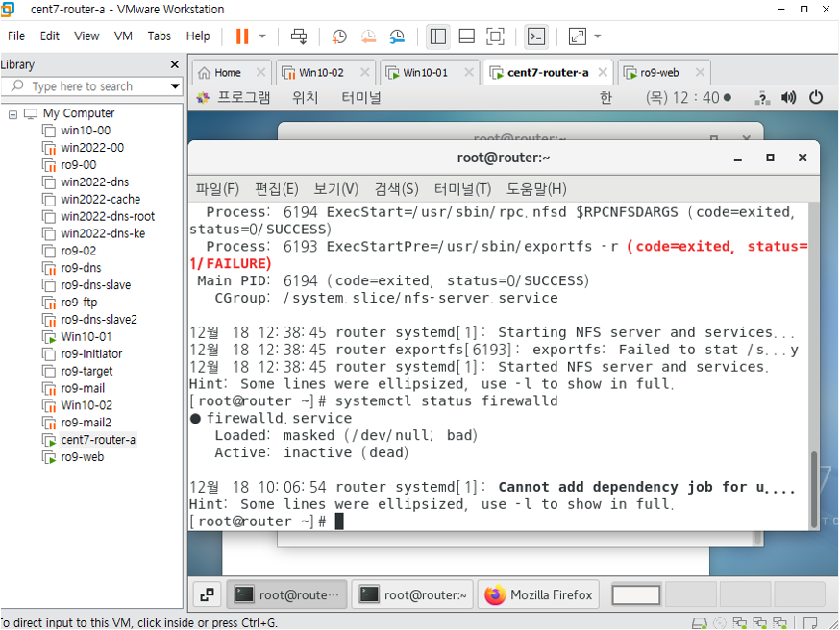
Task: Open the View menu
Action: 86,36
